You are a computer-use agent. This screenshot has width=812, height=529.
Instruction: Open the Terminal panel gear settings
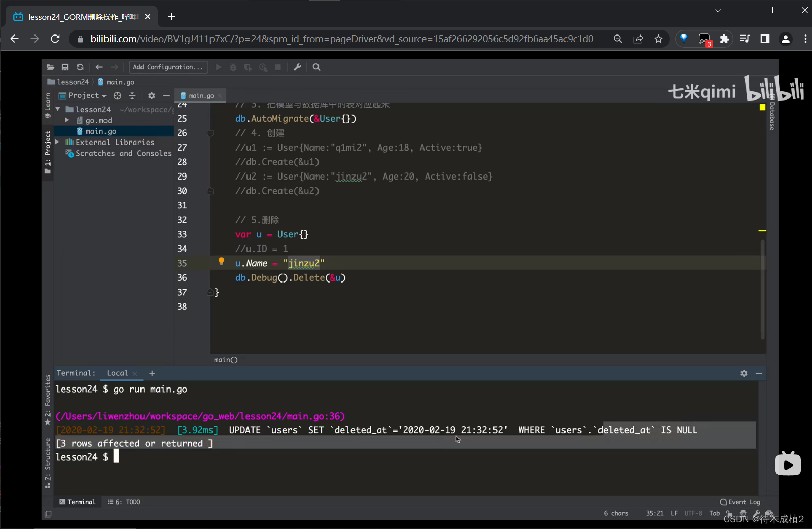tap(744, 373)
